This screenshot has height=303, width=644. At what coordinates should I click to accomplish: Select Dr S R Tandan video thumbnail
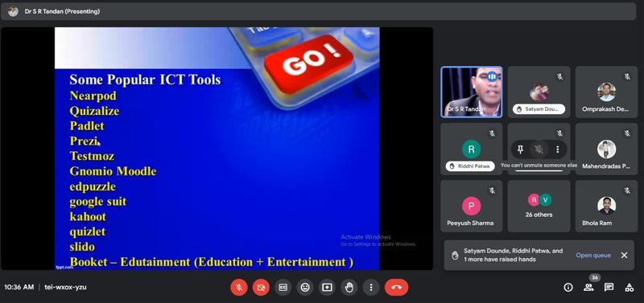(472, 92)
